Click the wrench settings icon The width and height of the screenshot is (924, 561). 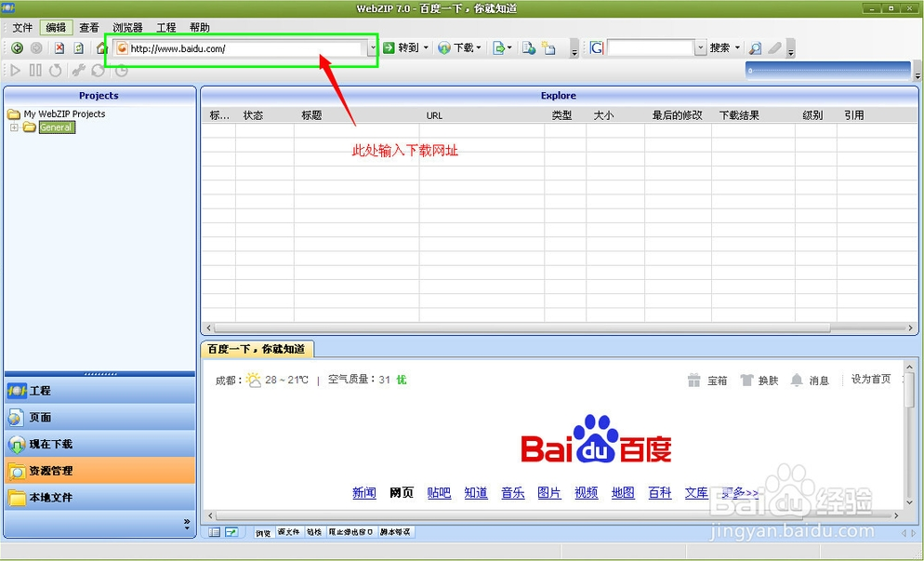[78, 71]
